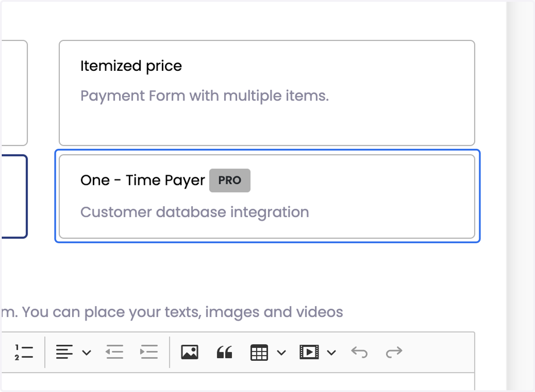Insert an image into the editor
The image size is (535, 392).
189,352
